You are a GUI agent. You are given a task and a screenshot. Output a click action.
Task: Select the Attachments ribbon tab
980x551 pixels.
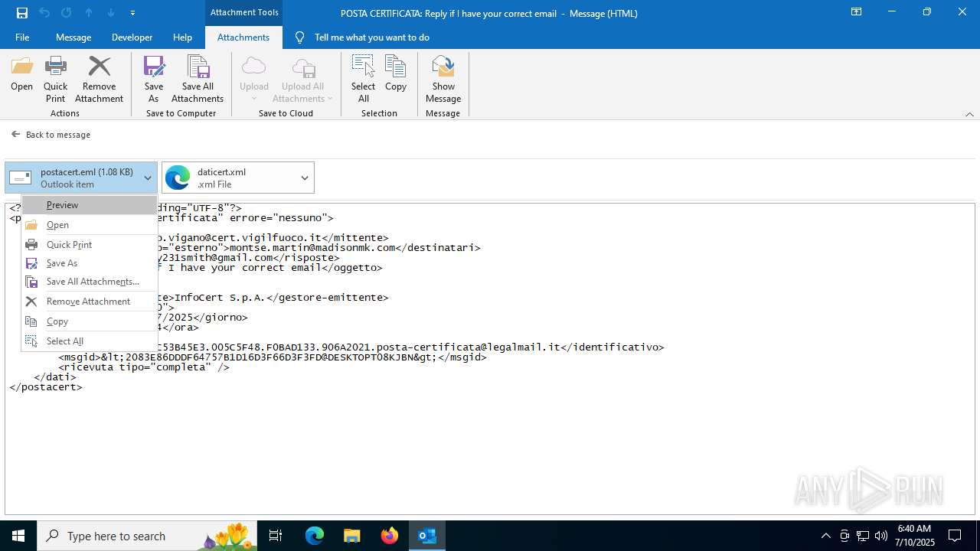[243, 37]
